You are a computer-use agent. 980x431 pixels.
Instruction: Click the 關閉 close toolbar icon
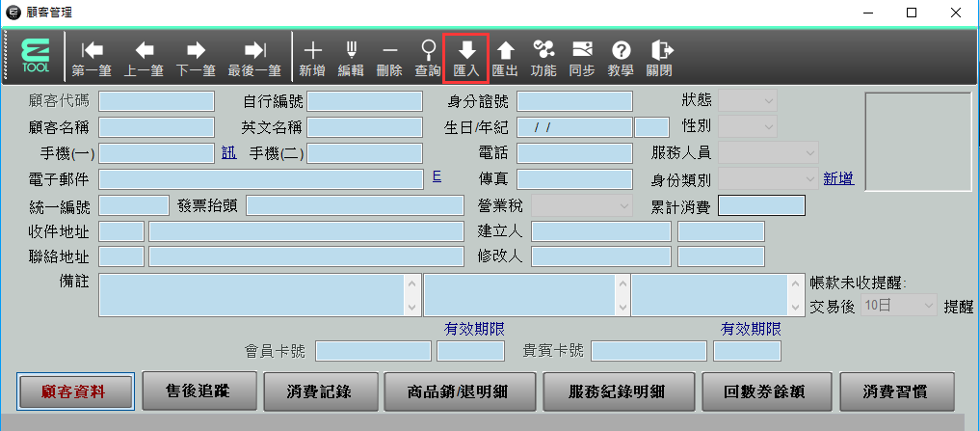pos(659,59)
